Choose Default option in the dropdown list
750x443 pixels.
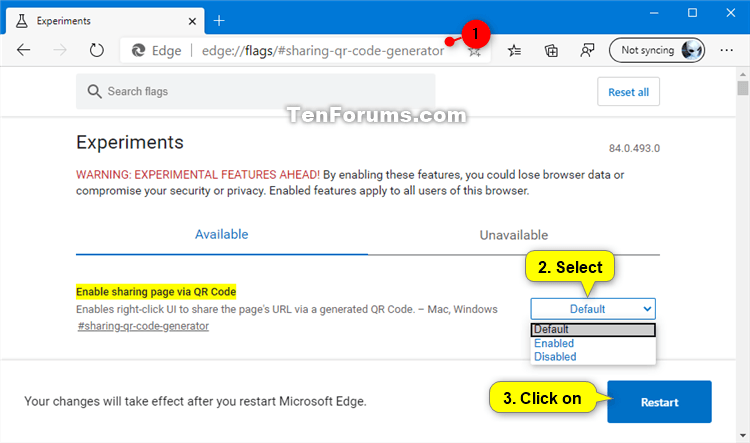click(x=593, y=330)
